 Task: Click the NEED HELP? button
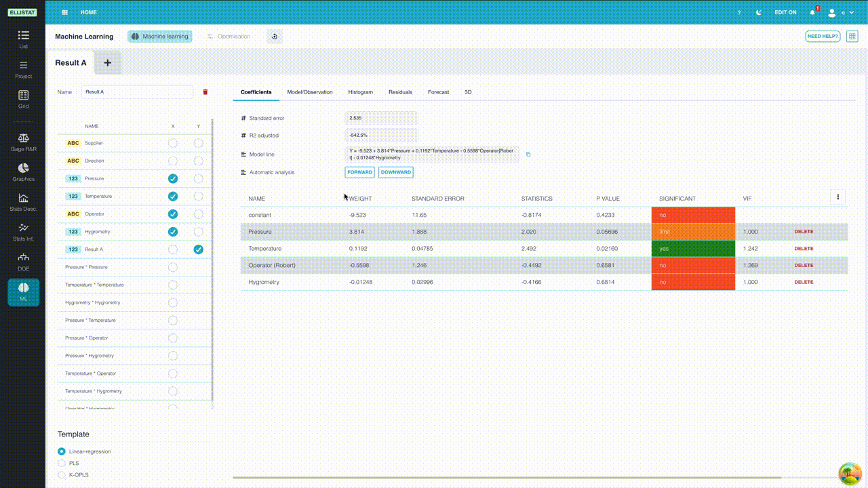(823, 37)
